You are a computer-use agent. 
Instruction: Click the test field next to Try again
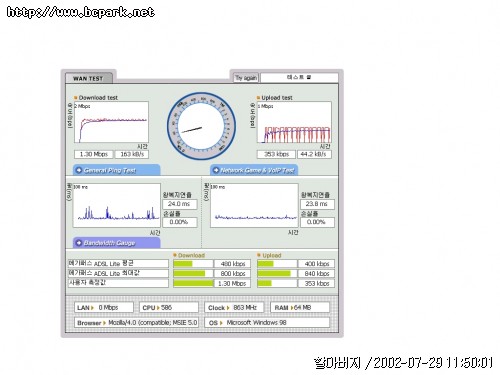pos(299,78)
